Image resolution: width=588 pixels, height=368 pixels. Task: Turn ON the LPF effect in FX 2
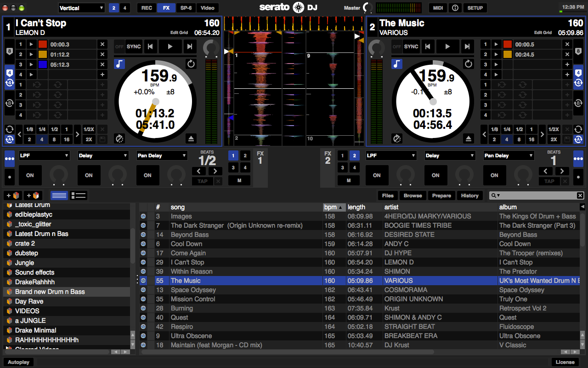click(377, 175)
